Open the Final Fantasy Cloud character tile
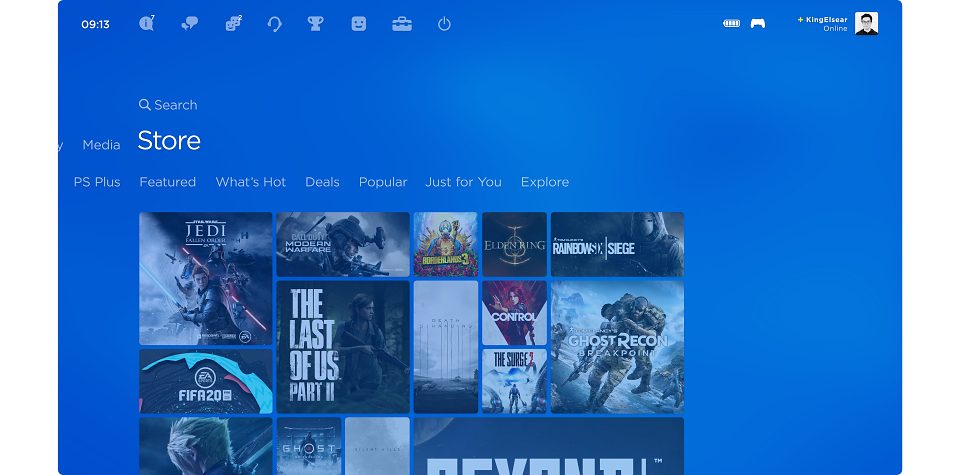The height and width of the screenshot is (475, 960). point(206,446)
